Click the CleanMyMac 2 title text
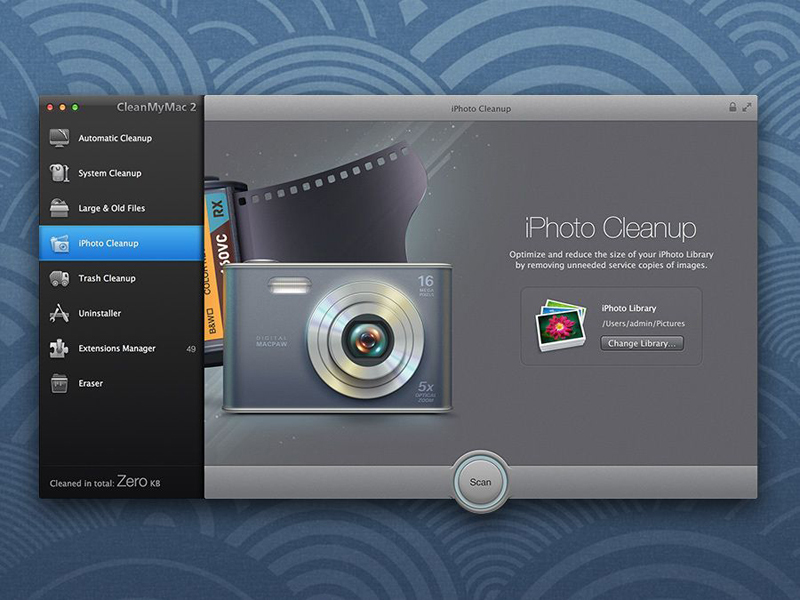 coord(156,107)
